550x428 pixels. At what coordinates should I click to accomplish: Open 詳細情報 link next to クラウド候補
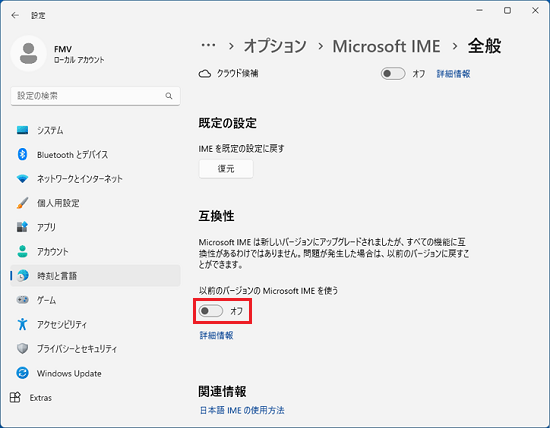click(453, 74)
